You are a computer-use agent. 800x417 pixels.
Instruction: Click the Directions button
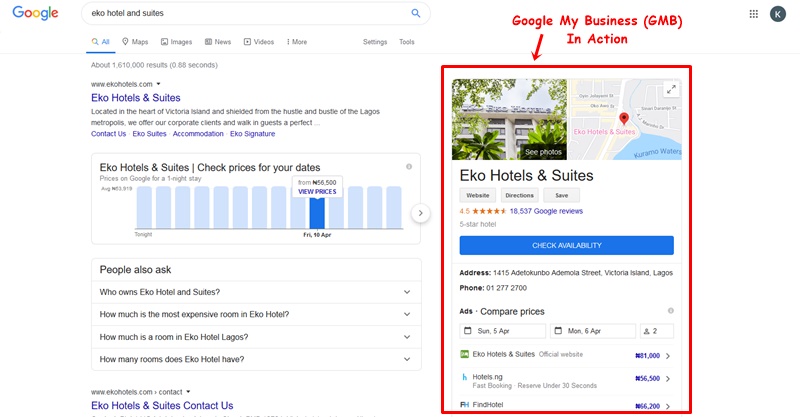(519, 196)
